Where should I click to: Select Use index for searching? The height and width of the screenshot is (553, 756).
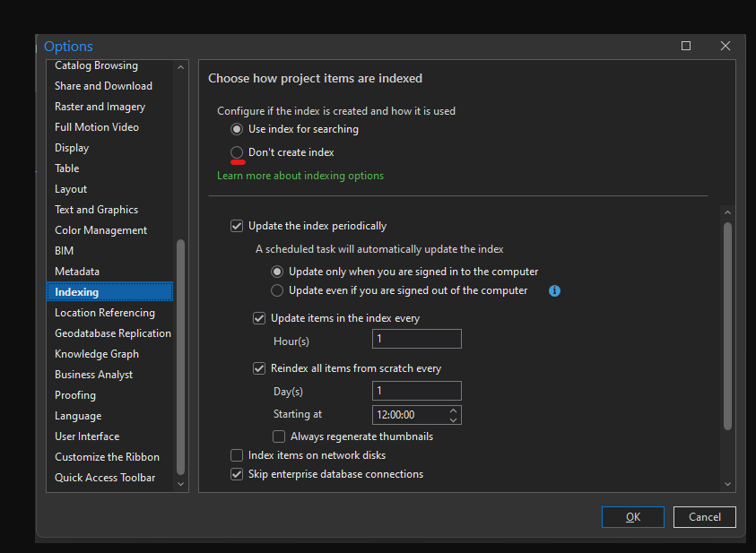(x=236, y=129)
